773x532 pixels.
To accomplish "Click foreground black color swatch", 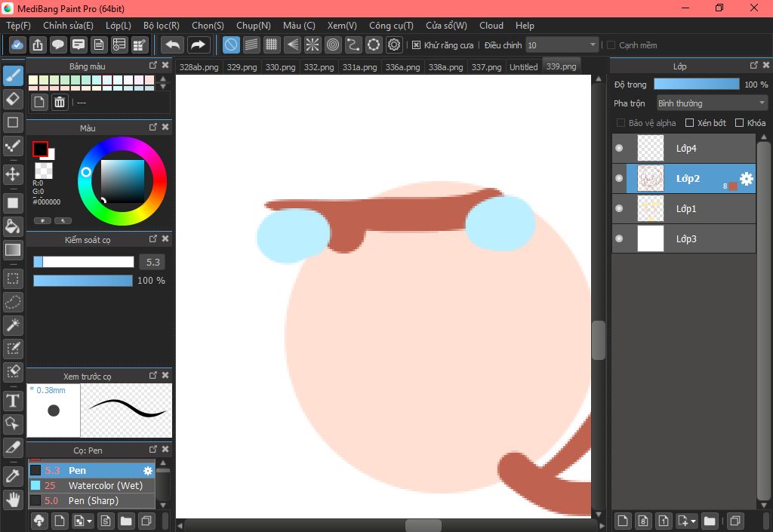I will pos(41,149).
